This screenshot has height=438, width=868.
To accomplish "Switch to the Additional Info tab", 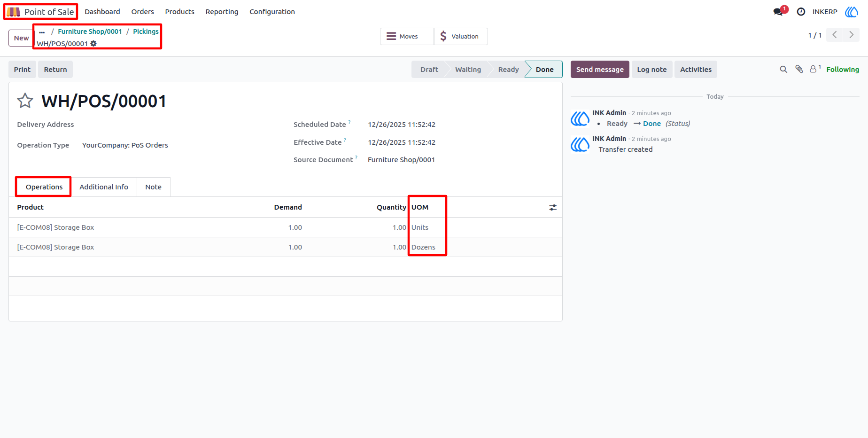I will 104,187.
